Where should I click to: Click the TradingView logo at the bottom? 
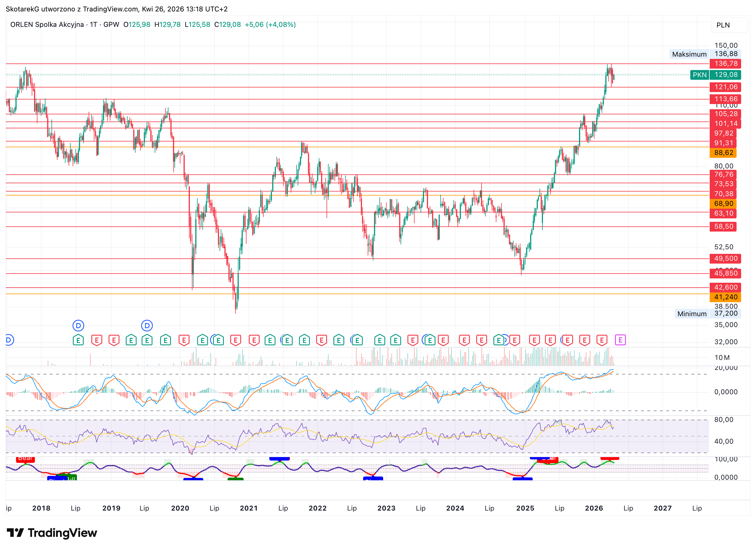pyautogui.click(x=52, y=533)
